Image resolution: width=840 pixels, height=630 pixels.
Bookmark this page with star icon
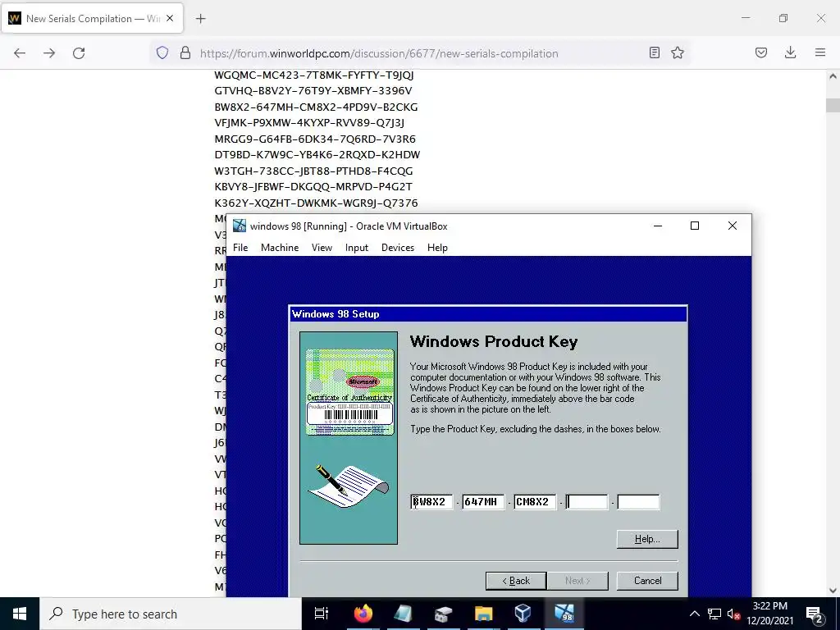678,52
